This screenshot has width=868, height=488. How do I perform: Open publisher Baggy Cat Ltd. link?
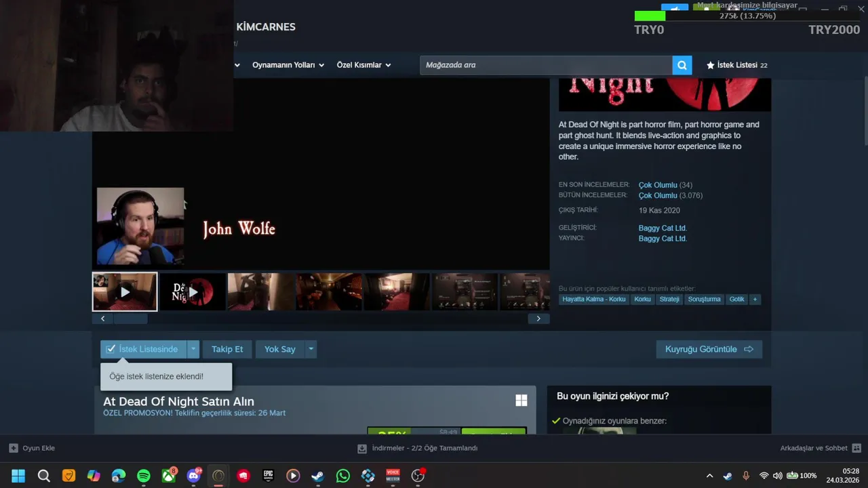tap(663, 239)
